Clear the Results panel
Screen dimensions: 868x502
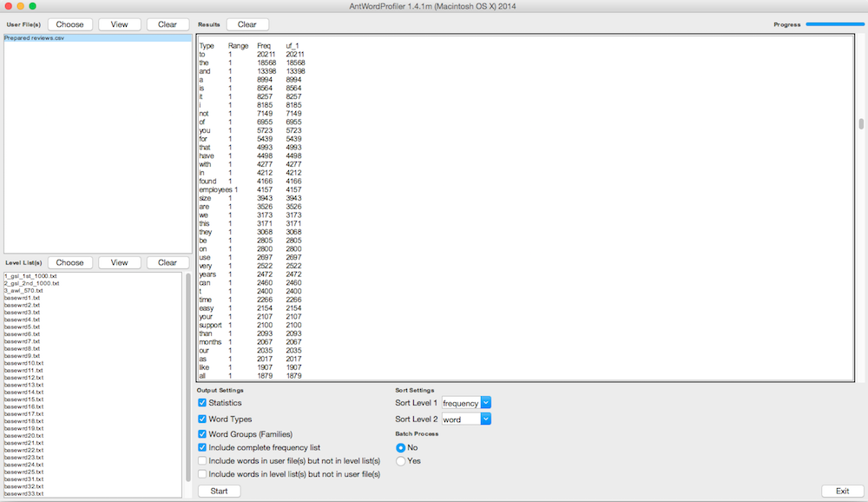tap(247, 24)
